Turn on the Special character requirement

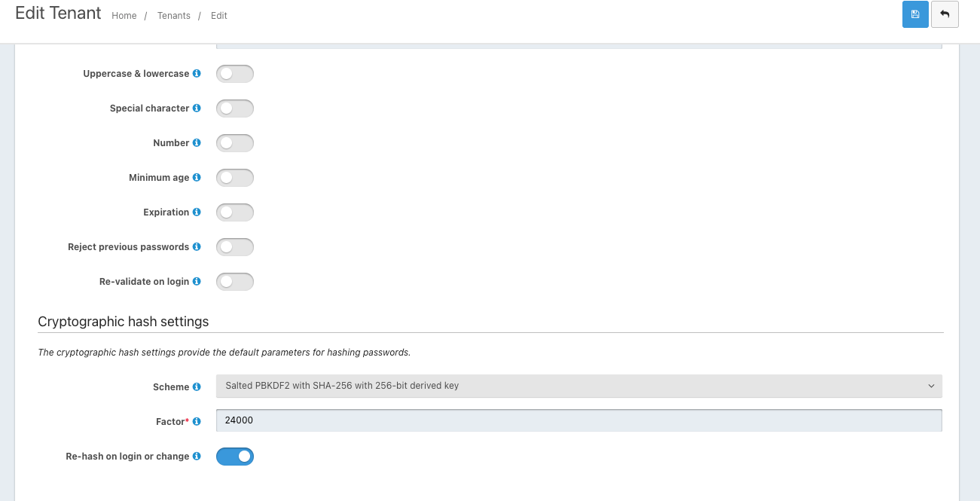coord(235,108)
